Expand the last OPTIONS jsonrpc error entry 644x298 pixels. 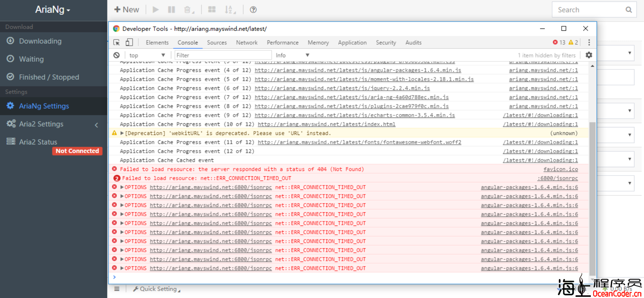[x=122, y=268]
